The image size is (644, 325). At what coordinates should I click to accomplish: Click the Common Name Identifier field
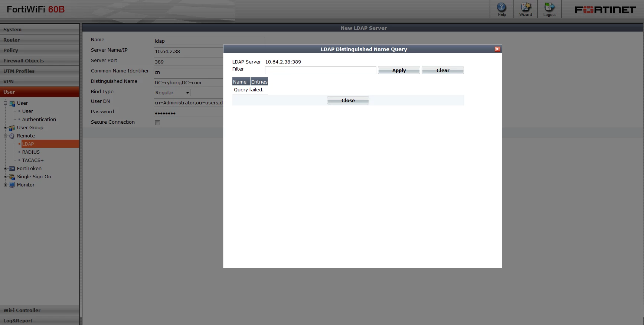189,72
